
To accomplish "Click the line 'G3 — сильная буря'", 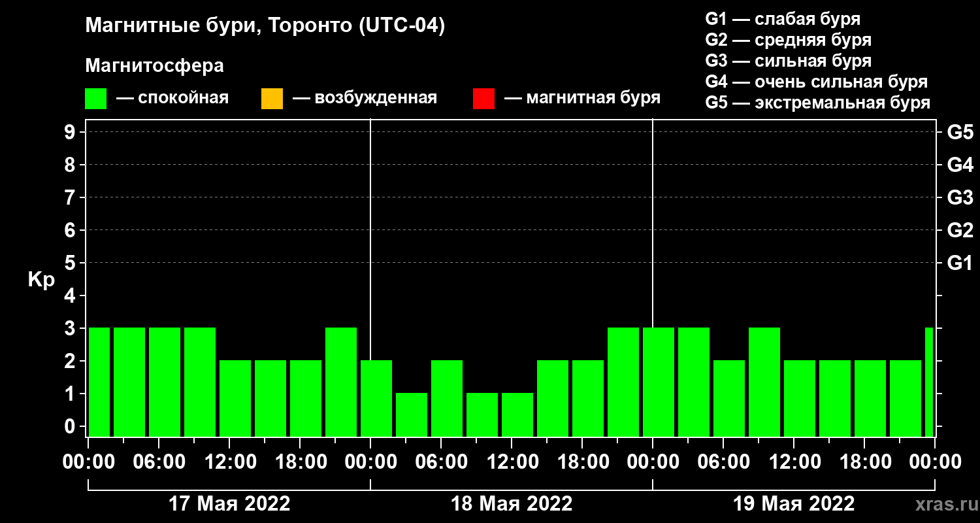I will (x=788, y=61).
